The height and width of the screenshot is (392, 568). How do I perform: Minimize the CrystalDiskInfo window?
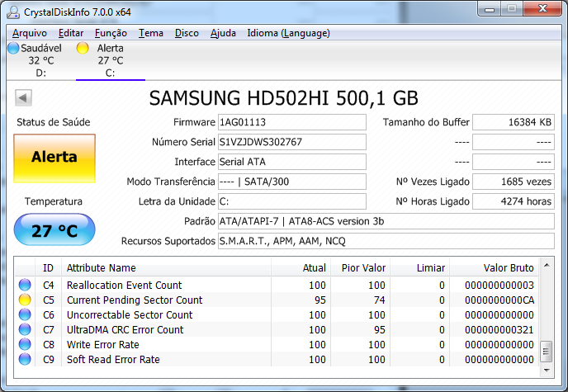[490, 10]
